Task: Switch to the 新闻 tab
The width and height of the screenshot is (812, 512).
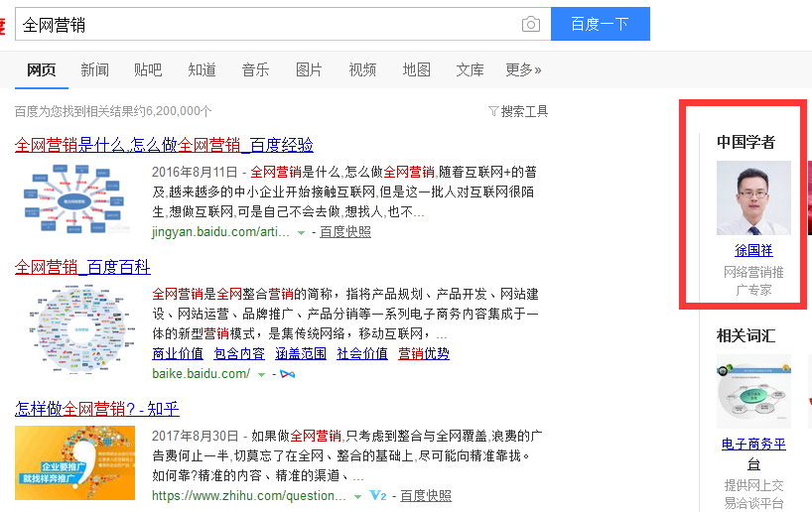Action: pyautogui.click(x=94, y=69)
